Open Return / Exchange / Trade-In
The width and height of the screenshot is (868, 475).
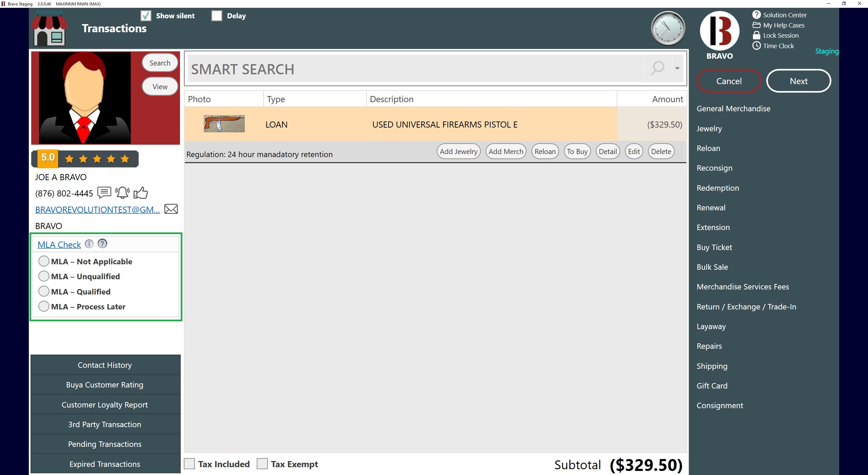746,307
